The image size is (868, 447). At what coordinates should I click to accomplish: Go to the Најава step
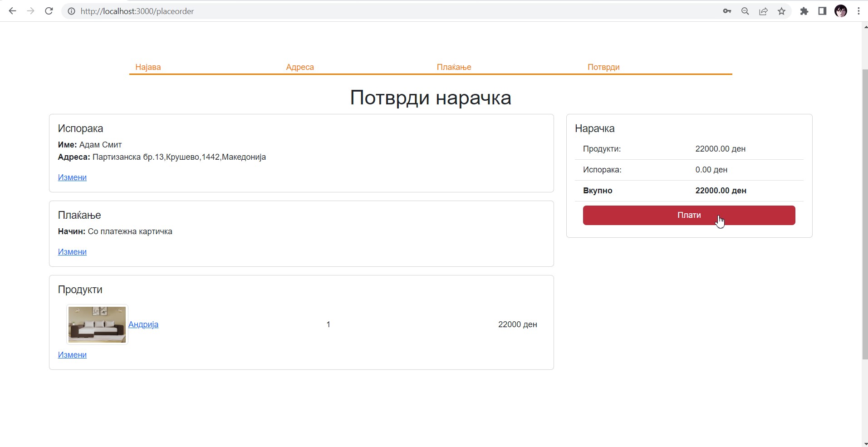coord(148,67)
